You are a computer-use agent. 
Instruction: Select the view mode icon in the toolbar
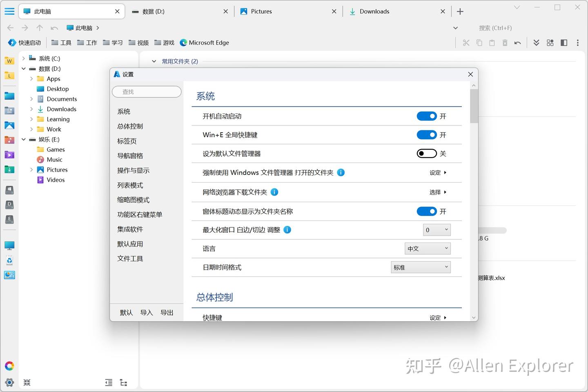point(550,42)
